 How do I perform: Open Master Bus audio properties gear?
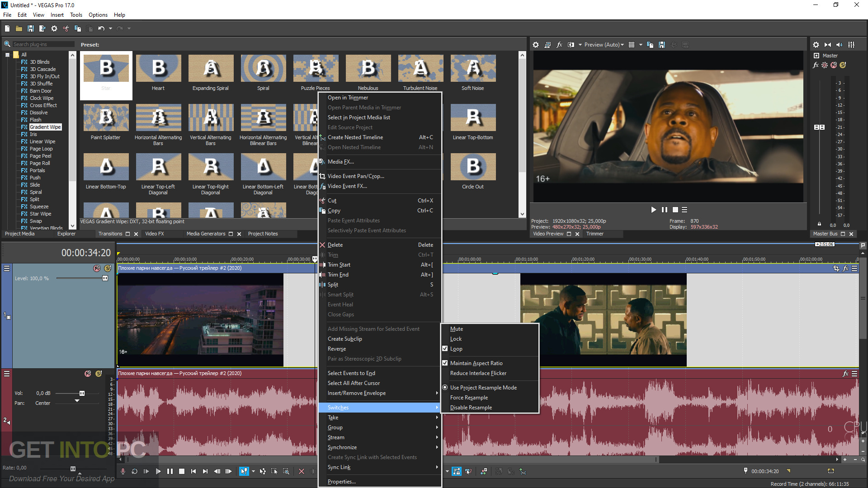pyautogui.click(x=816, y=45)
